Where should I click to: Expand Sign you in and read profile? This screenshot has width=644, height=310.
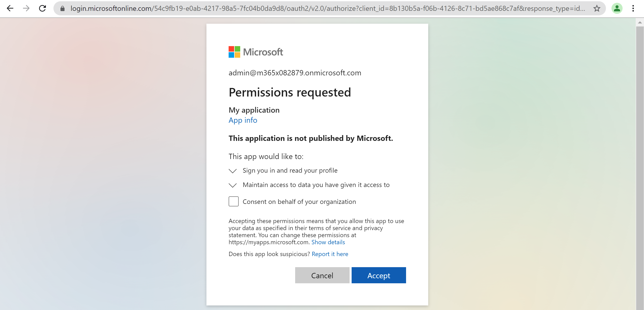[x=232, y=171]
